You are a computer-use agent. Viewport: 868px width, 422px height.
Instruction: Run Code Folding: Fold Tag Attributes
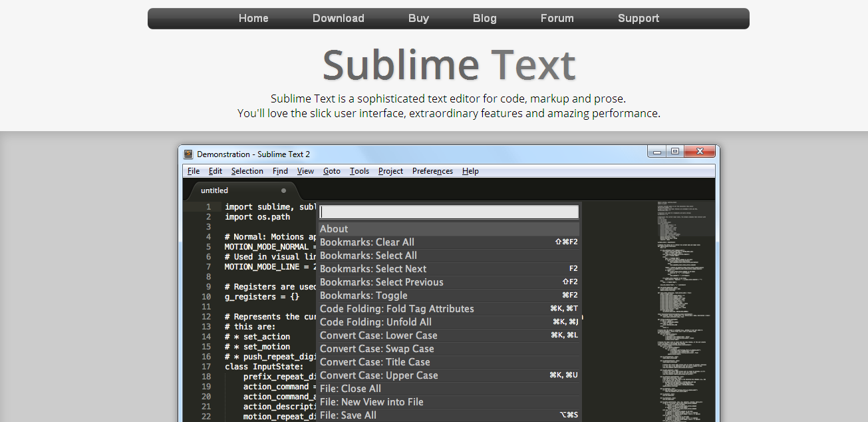pos(449,309)
